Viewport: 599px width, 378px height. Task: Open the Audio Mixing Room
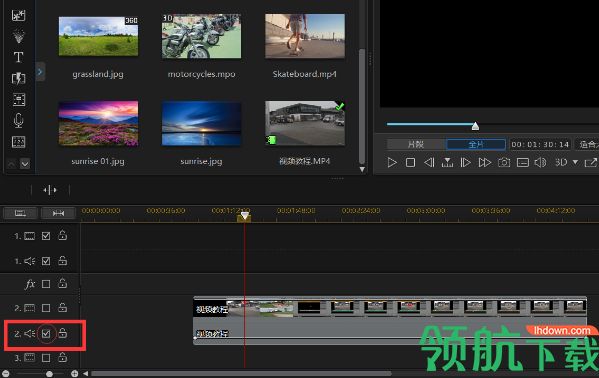(19, 99)
